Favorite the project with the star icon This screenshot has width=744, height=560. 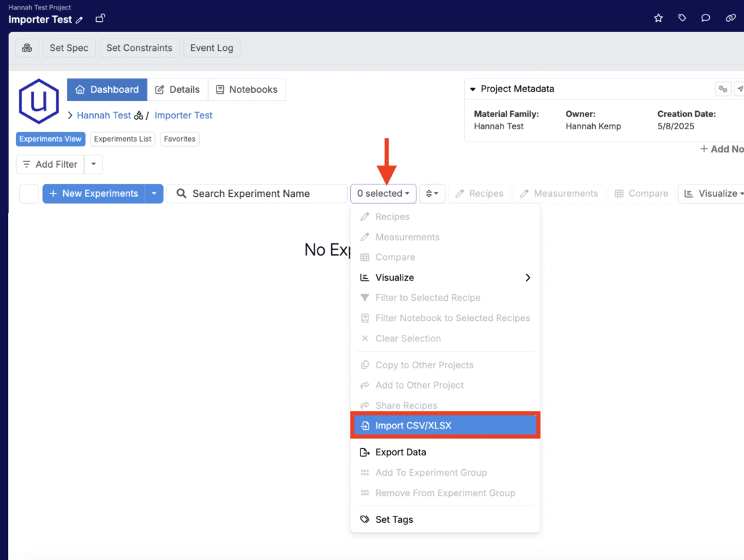point(658,18)
